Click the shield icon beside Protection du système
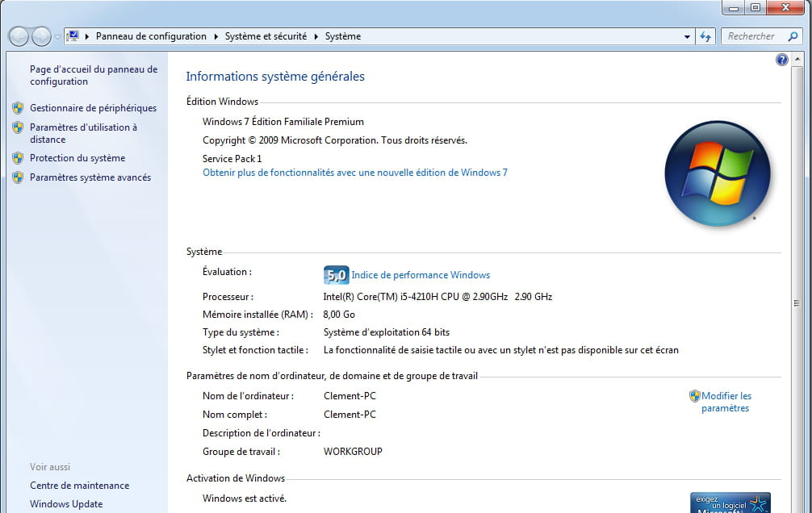Viewport: 812px width, 513px height. click(18, 158)
